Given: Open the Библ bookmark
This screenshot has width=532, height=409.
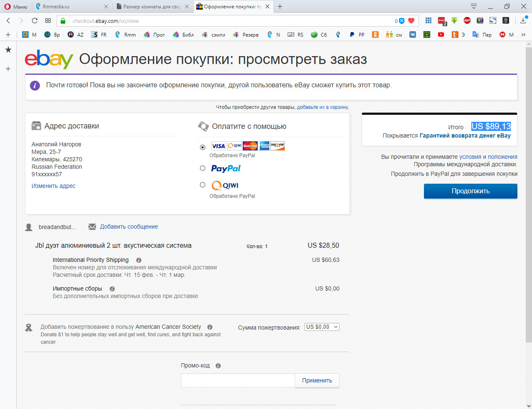Looking at the screenshot, I should (183, 34).
